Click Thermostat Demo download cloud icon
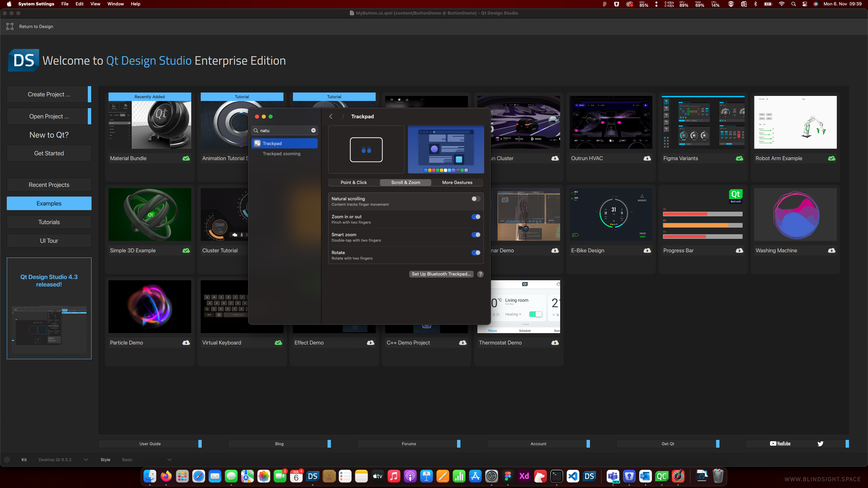This screenshot has height=488, width=868. [x=555, y=343]
